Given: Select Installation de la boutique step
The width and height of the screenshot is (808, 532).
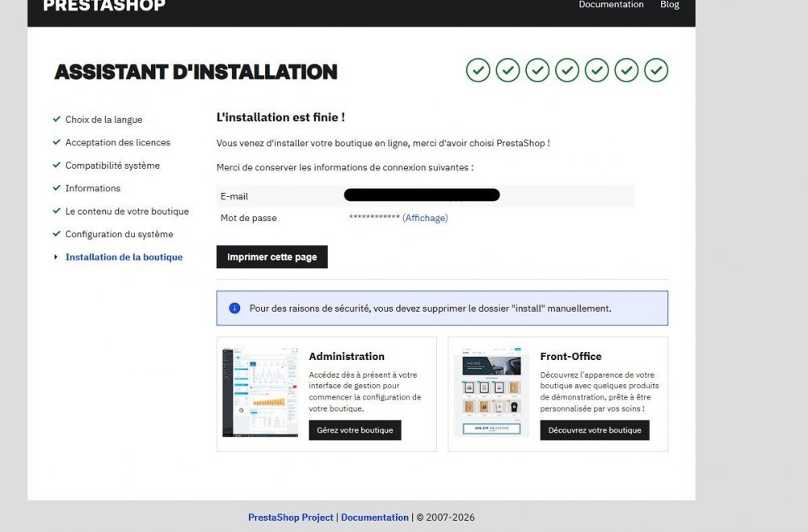Looking at the screenshot, I should (124, 257).
